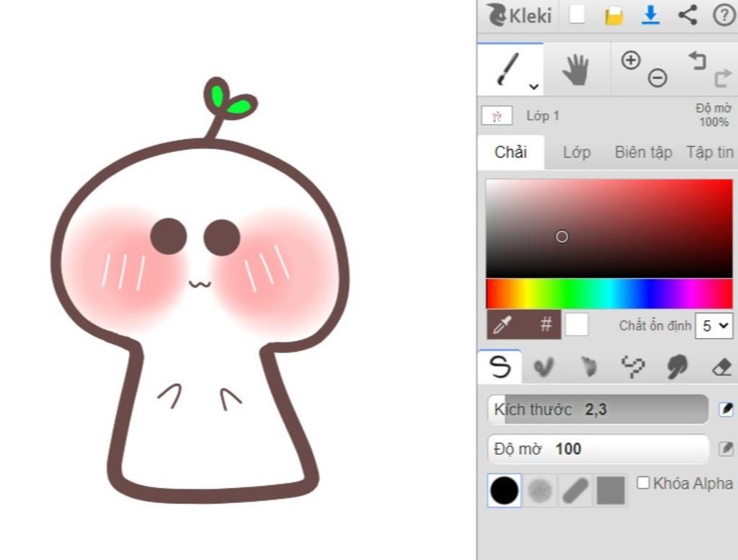Click the Độ mờ opacity slider
The image size is (738, 560).
597,449
